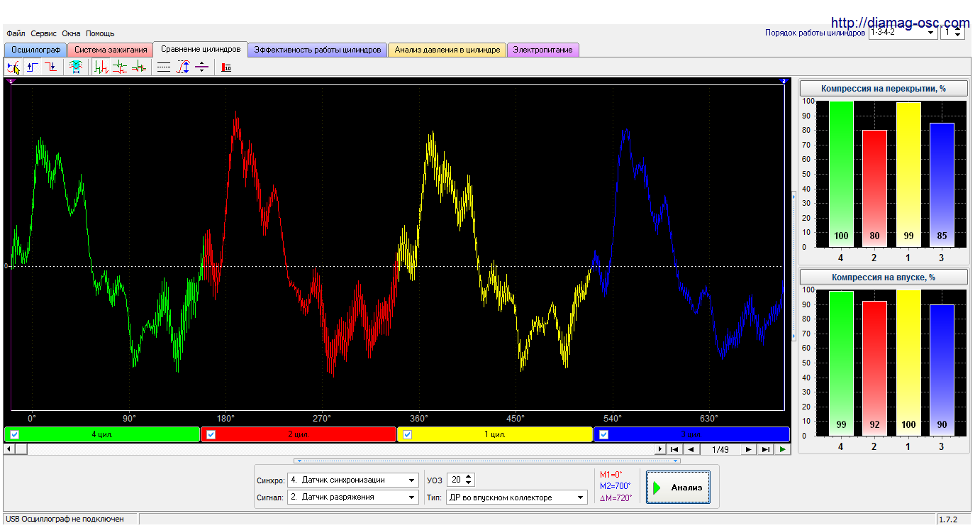This screenshot has height=528, width=980.
Task: Click the ΔM=720° readout
Action: (616, 497)
